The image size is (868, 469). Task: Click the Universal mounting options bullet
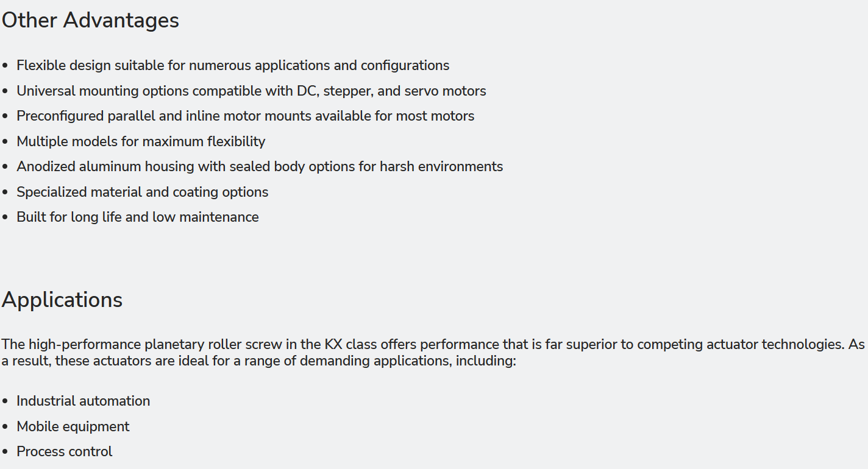click(x=251, y=91)
